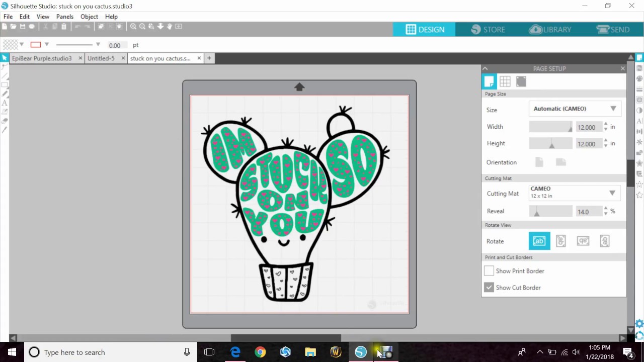Adjust Reveal percentage with stepper arrows
The height and width of the screenshot is (362, 644).
[606, 211]
